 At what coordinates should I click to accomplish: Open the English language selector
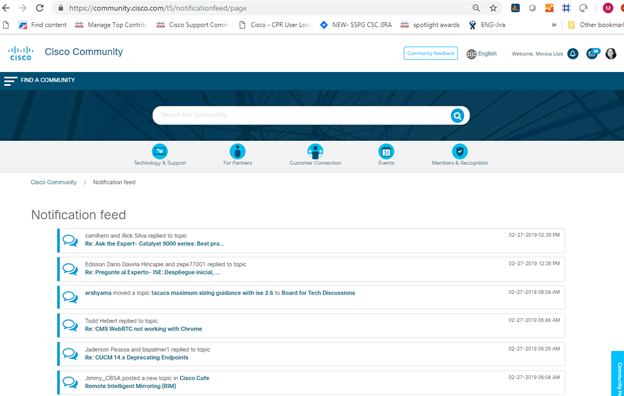tap(487, 54)
